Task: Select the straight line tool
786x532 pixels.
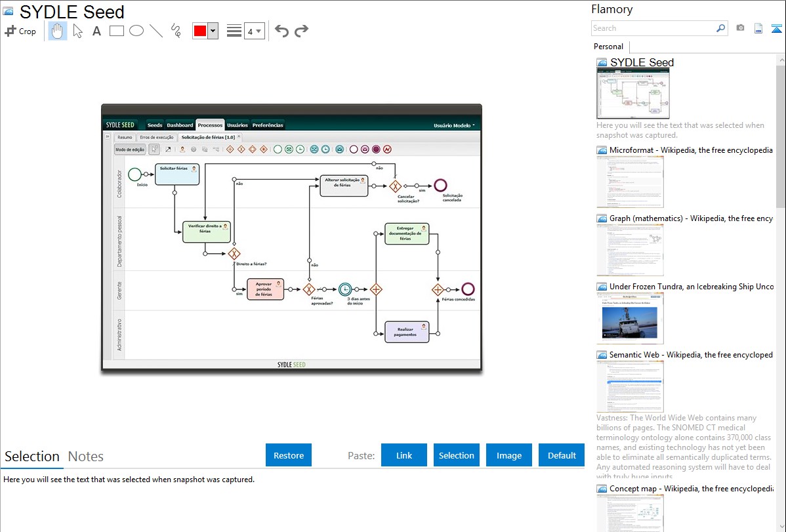Action: pos(156,31)
